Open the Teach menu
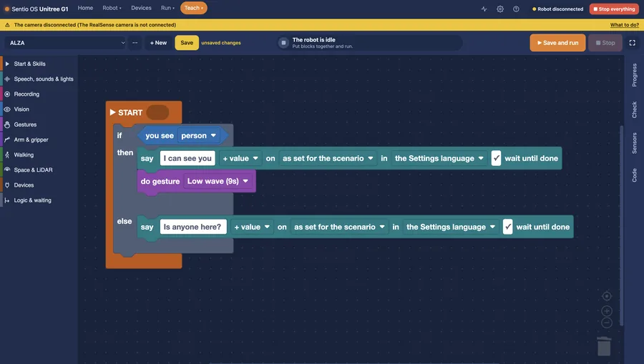644x364 pixels. [193, 8]
